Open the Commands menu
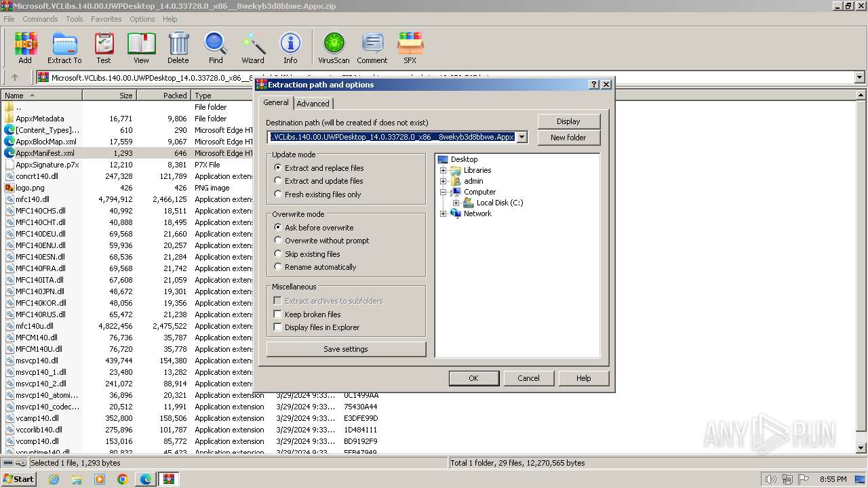 (40, 19)
